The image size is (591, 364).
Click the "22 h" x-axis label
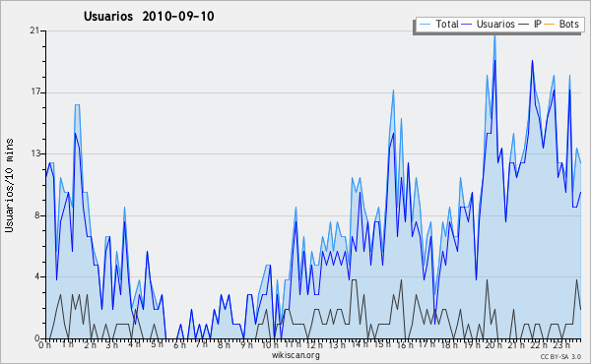click(538, 345)
